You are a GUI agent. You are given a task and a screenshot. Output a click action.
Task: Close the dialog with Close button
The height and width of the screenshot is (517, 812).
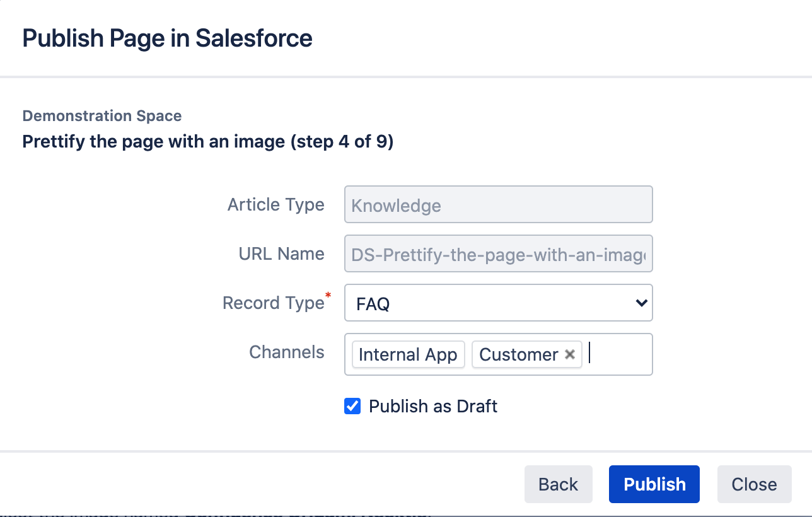(754, 484)
